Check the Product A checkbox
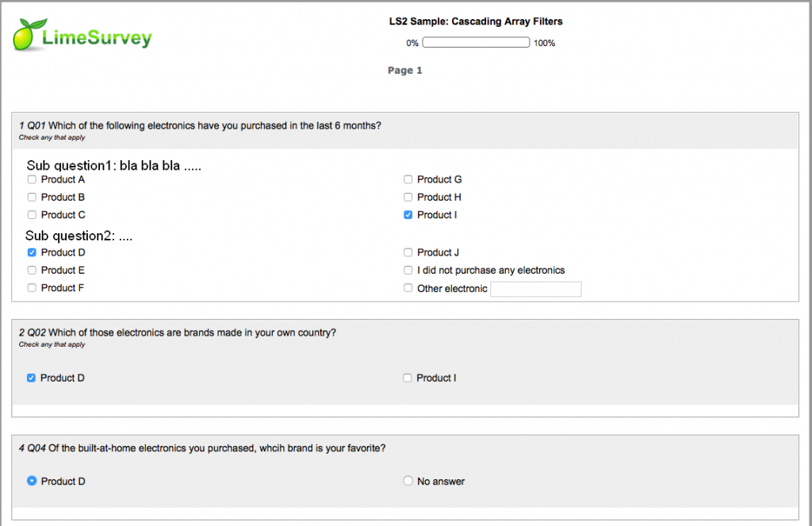This screenshot has width=812, height=526. click(x=32, y=179)
